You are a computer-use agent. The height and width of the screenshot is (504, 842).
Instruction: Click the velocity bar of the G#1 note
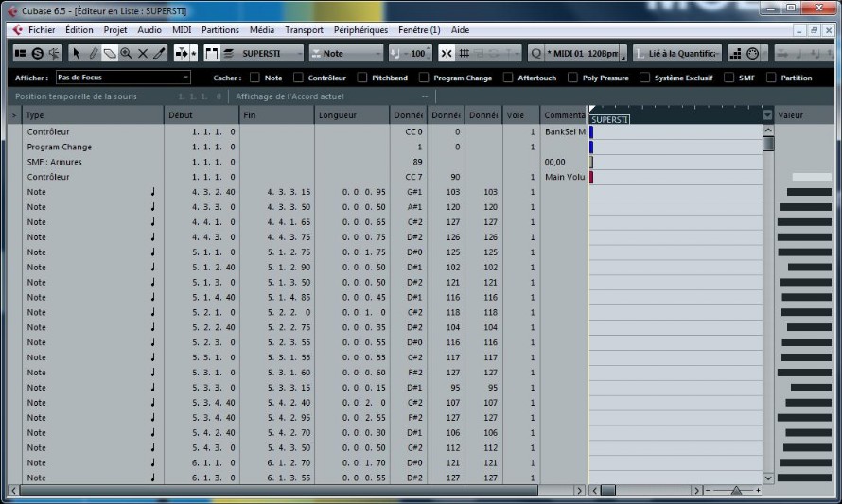pos(809,192)
